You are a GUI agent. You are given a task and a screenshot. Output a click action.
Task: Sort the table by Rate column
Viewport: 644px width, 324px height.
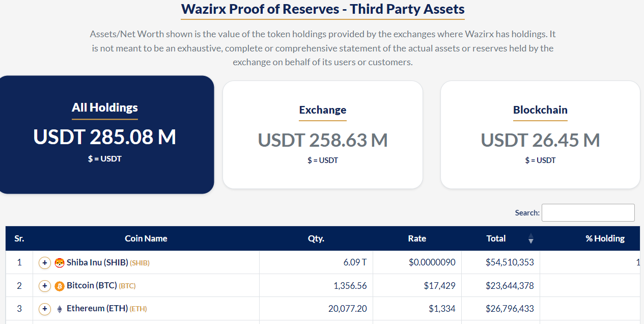pyautogui.click(x=417, y=238)
